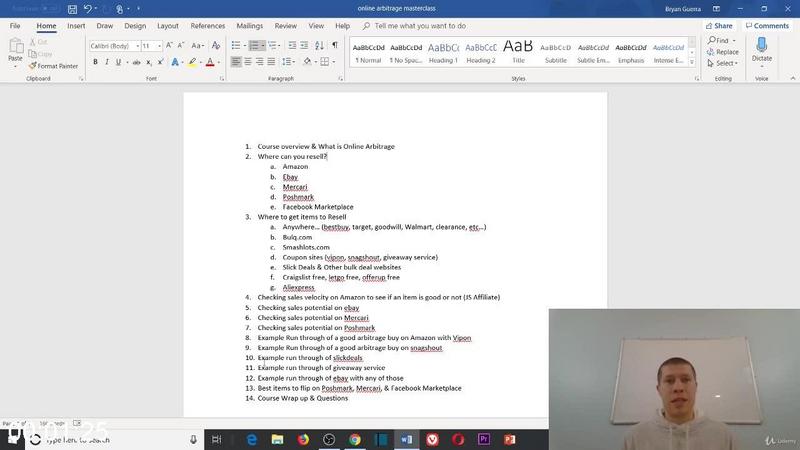Toggle Bold formatting
Image resolution: width=800 pixels, height=450 pixels.
click(95, 62)
